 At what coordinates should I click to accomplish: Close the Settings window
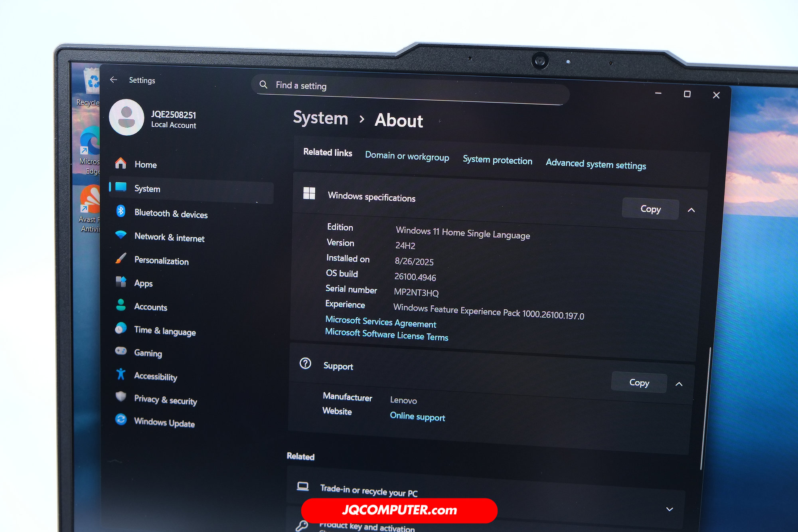716,95
